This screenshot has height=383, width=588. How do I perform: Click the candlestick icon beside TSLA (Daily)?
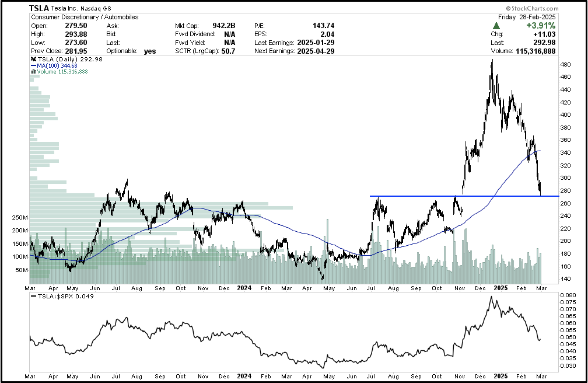point(33,60)
